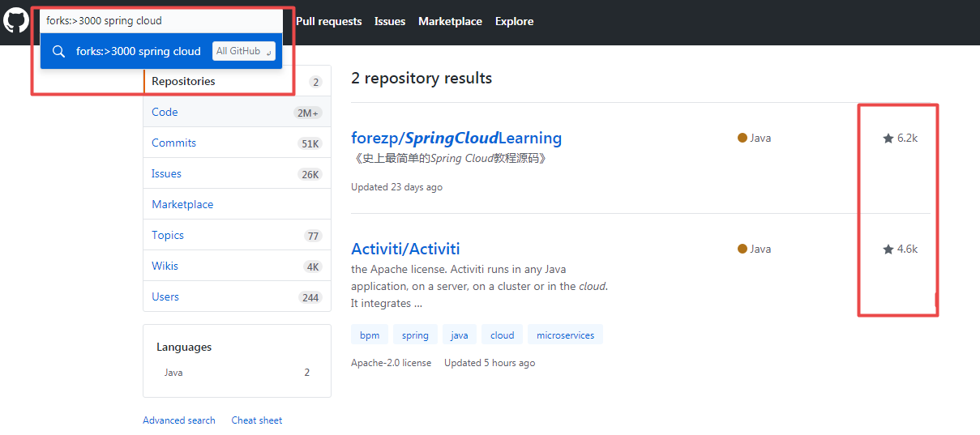
Task: Click the microservices topic tag
Action: click(565, 335)
